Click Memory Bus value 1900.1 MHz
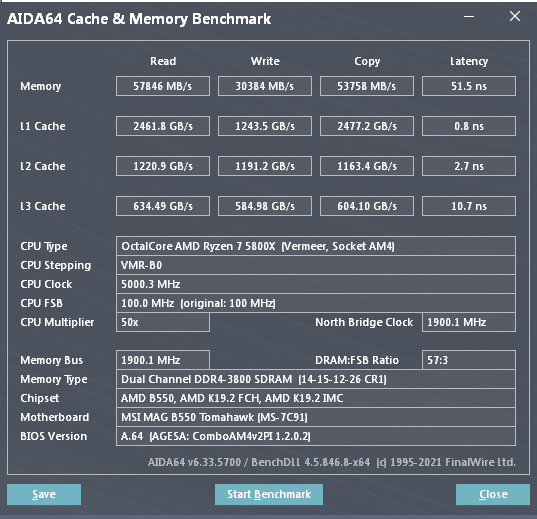The width and height of the screenshot is (537, 519). point(163,360)
